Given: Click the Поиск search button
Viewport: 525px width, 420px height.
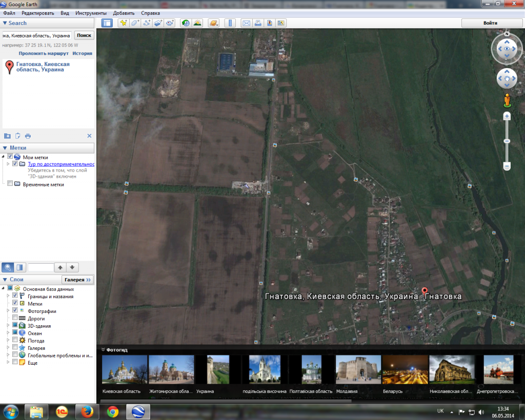Looking at the screenshot, I should click(x=84, y=35).
